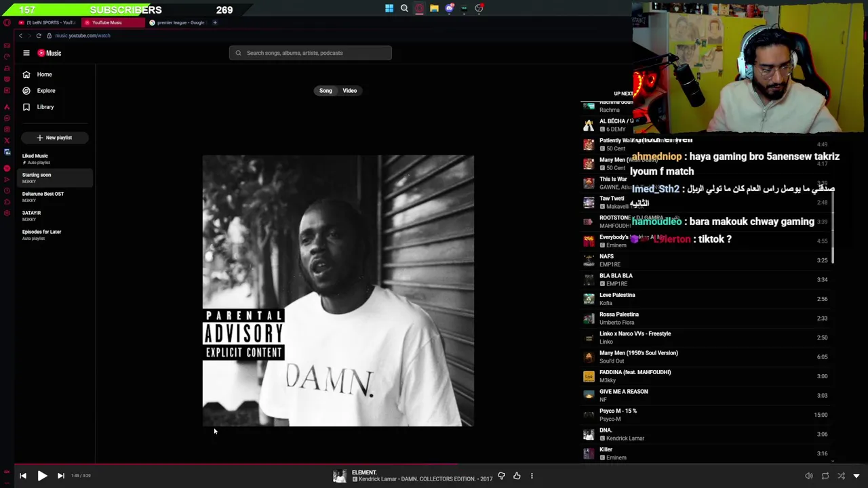Play Linko x Narco VVs Freestyle
Screen dimensions: 868x488
click(705, 338)
